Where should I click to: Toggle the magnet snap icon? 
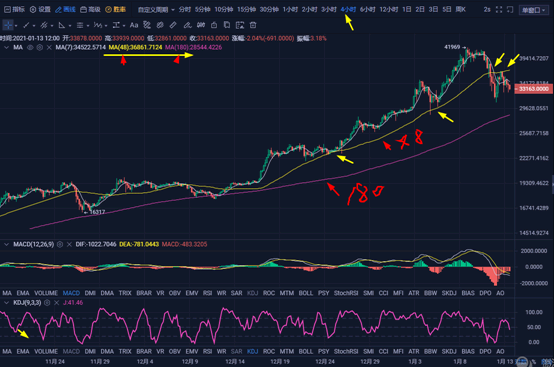coord(201,25)
